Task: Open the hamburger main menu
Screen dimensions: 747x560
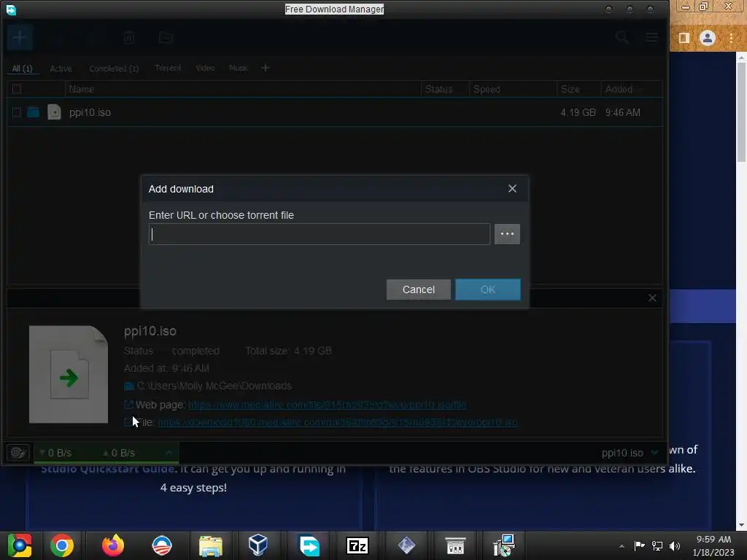Action: (651, 37)
